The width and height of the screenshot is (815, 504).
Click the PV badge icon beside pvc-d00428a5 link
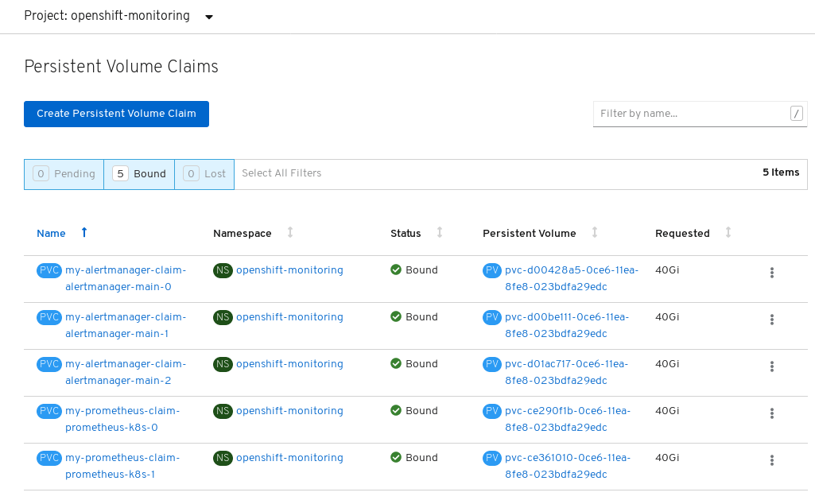tap(491, 270)
